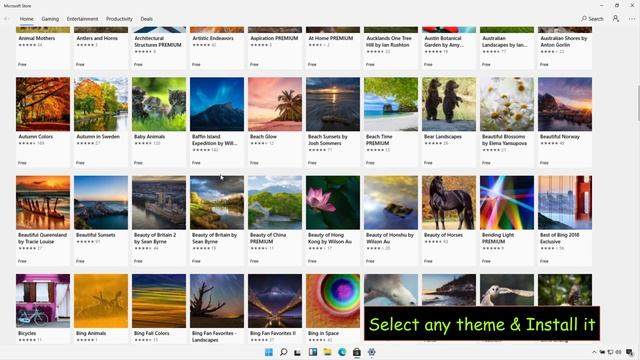Click 'Austin Botanical Garden by Amy...' title
The height and width of the screenshot is (360, 640).
pyautogui.click(x=444, y=42)
